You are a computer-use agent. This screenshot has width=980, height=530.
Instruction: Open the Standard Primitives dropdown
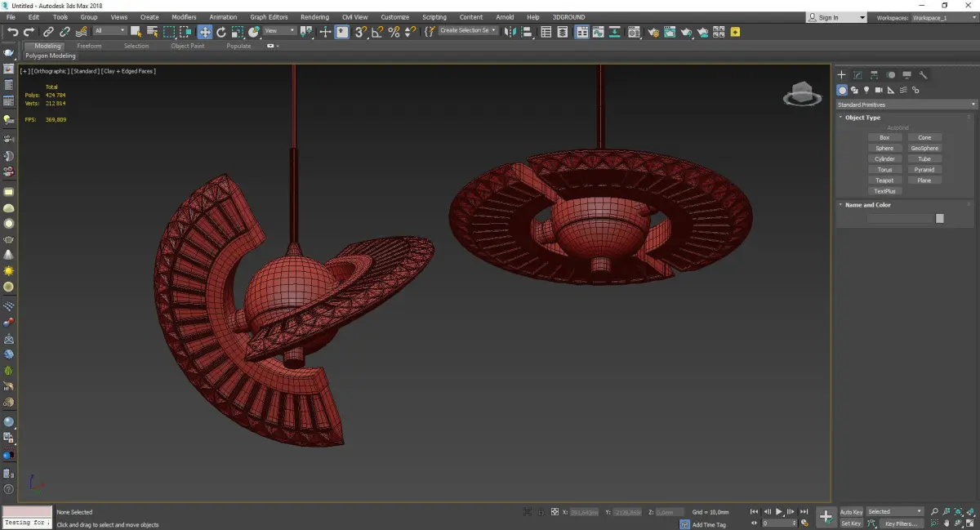[906, 105]
